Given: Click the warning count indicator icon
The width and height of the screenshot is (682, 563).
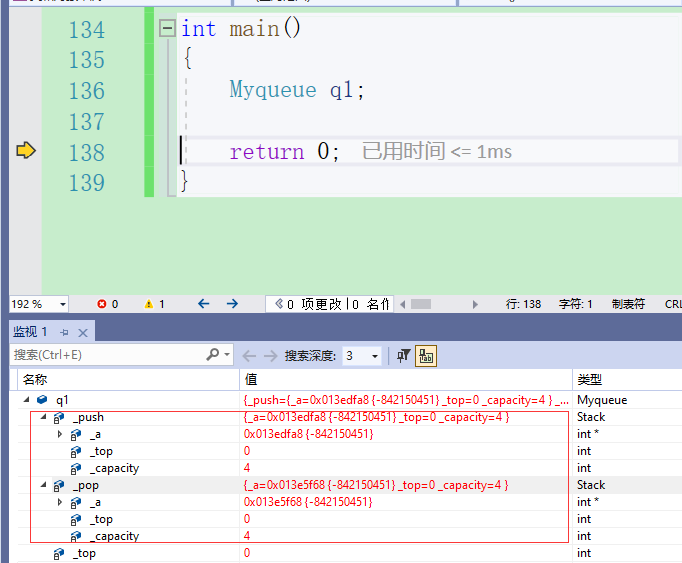Looking at the screenshot, I should click(149, 304).
